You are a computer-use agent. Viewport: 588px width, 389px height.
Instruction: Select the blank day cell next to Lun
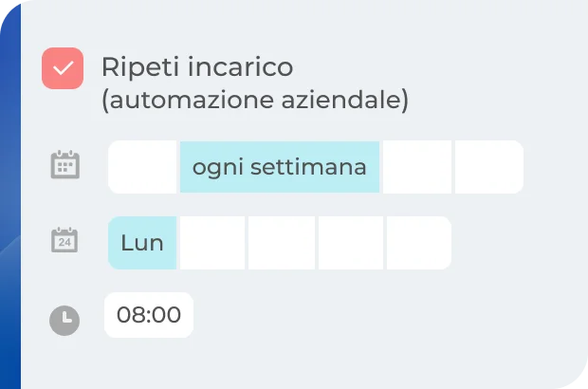coord(212,243)
